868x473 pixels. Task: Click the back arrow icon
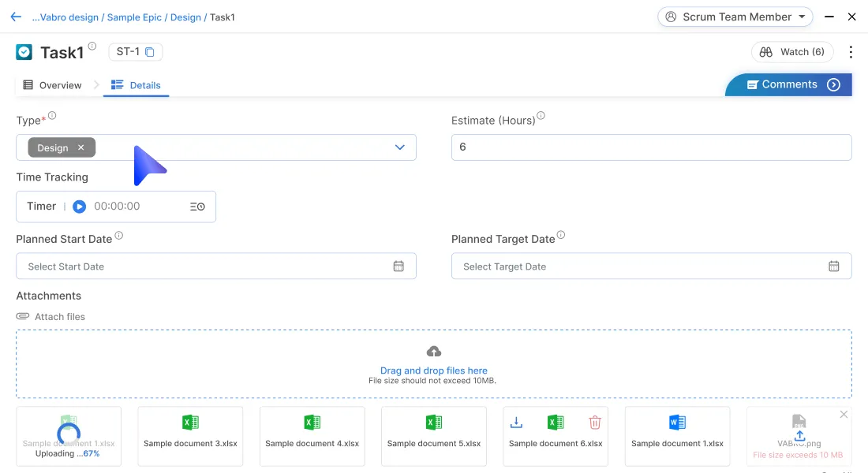(x=16, y=17)
